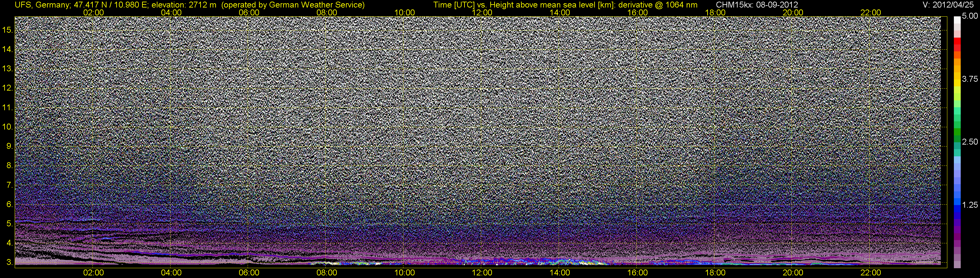Click the height label "15."

(8, 30)
